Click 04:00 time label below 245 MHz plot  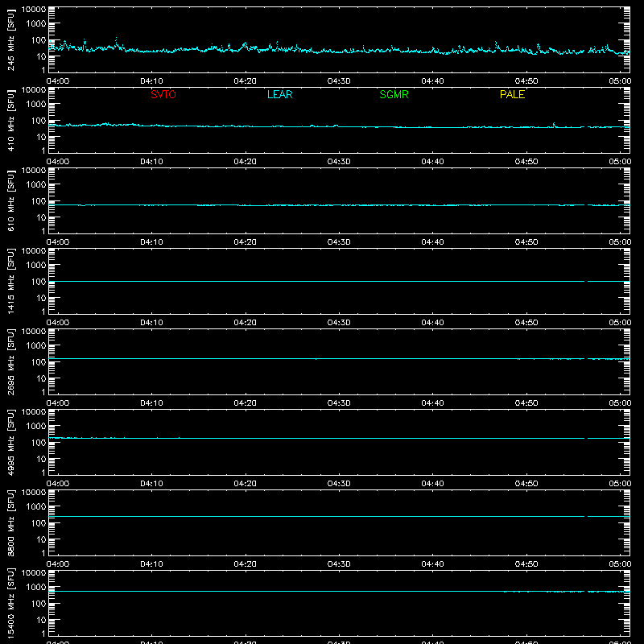(58, 81)
